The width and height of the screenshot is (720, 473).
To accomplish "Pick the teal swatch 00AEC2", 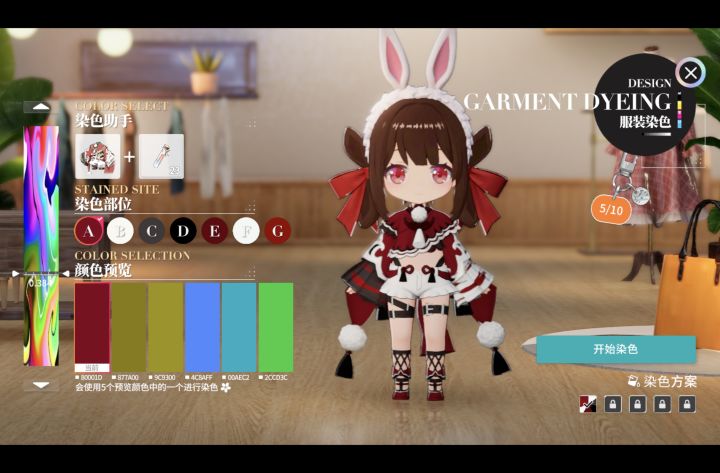I will point(239,327).
